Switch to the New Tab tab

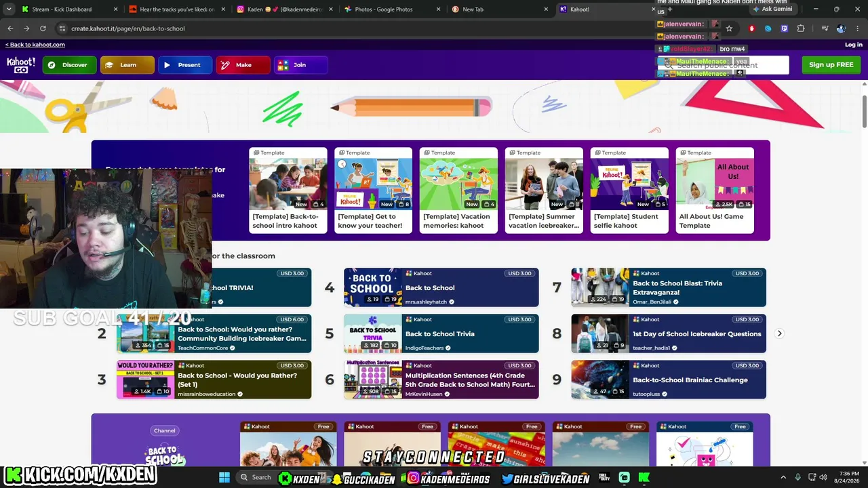coord(500,9)
